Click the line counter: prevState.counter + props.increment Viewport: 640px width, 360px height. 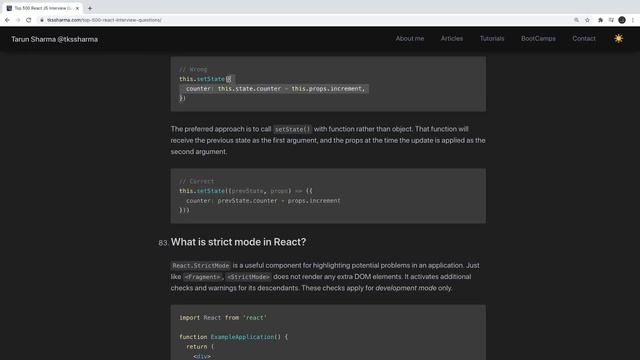(263, 201)
